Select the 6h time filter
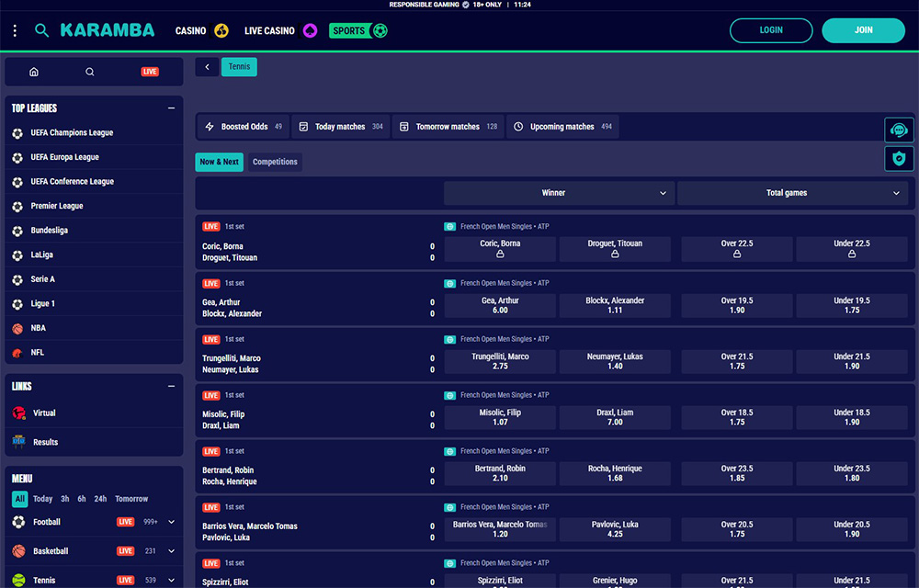Screen dimensions: 919x588 [x=82, y=499]
